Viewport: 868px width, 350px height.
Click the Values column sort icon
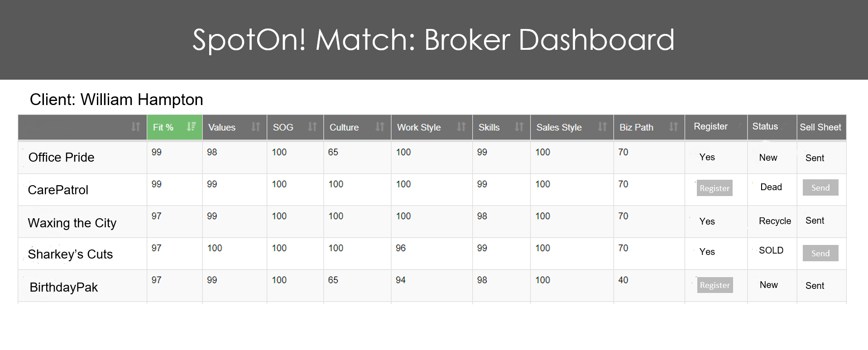(x=255, y=127)
